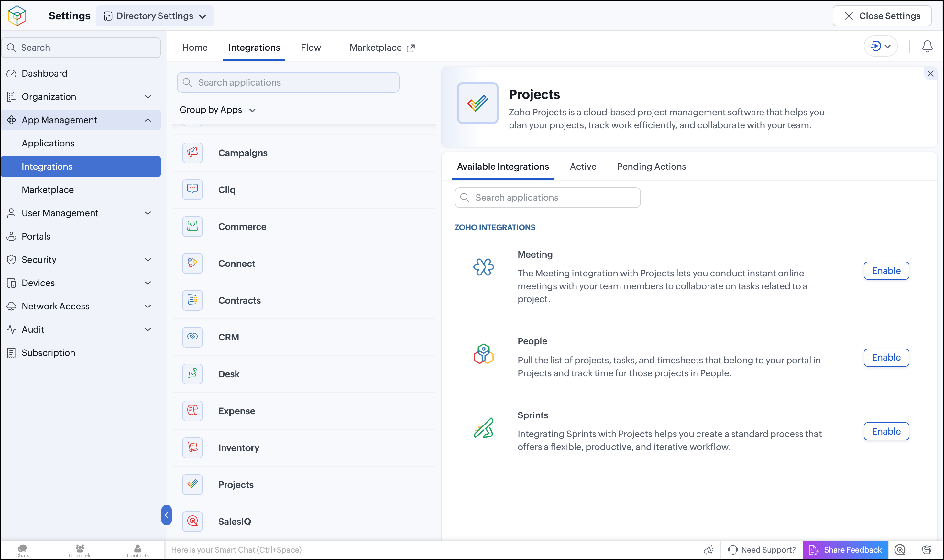Switch to the Active tab

pyautogui.click(x=583, y=167)
